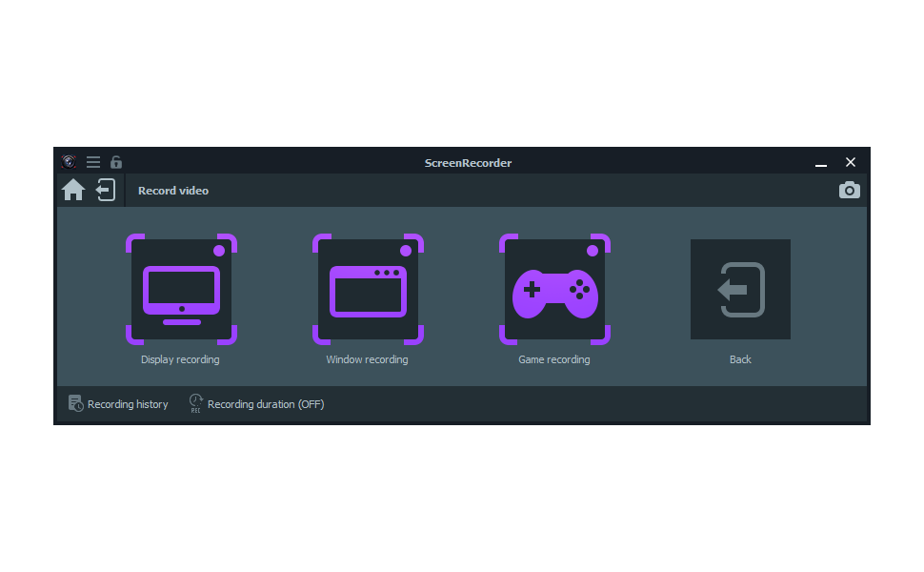Click the ScreenRecorder title text
Image resolution: width=924 pixels, height=572 pixels.
click(468, 163)
